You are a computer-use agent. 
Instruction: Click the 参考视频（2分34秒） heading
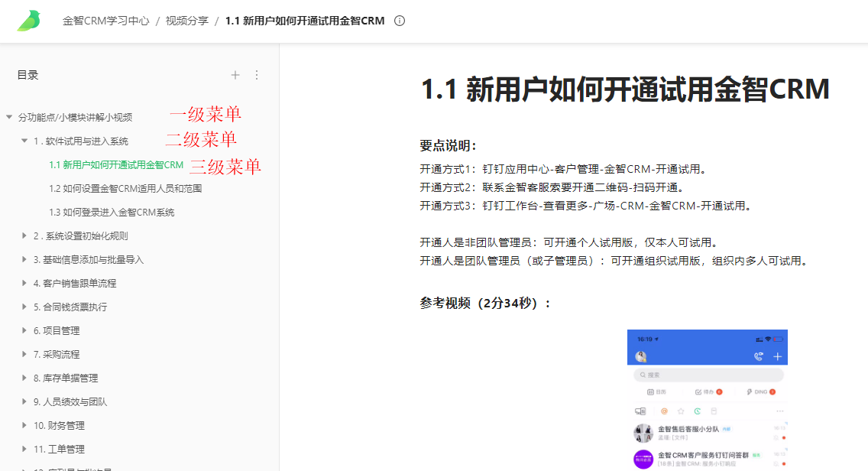[485, 303]
